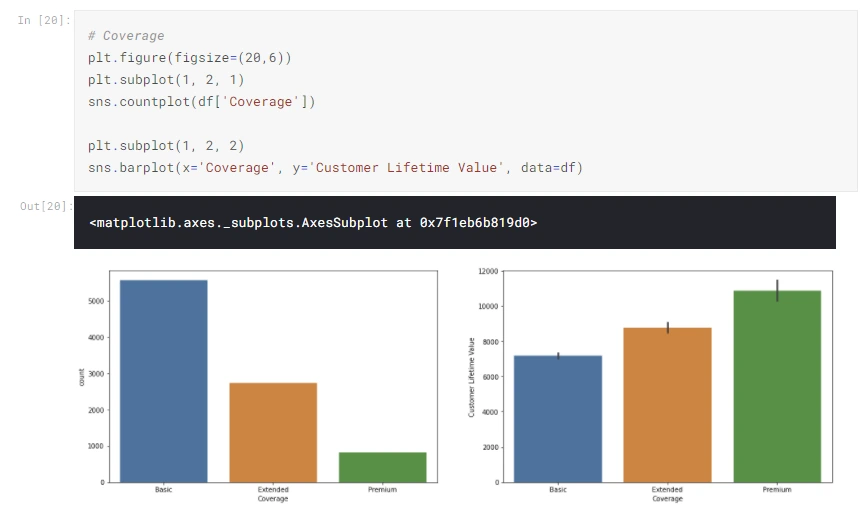Click the In [20] cell prompt
The height and width of the screenshot is (506, 867).
(x=44, y=20)
